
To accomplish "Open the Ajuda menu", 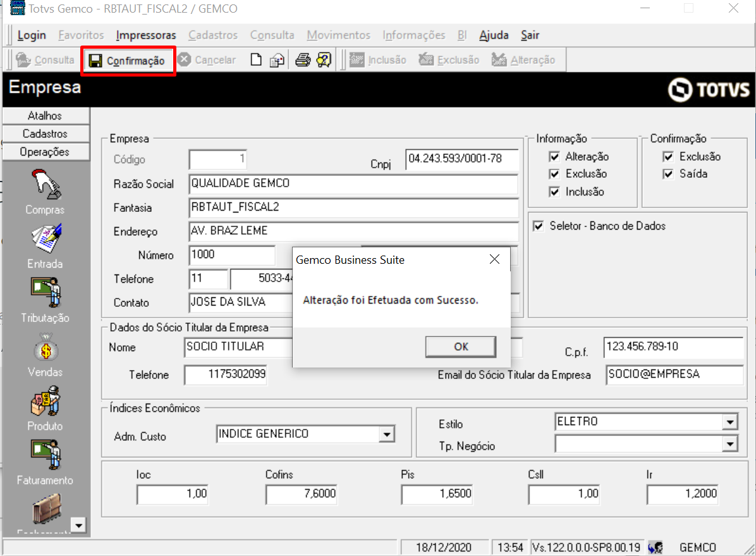I will [494, 35].
